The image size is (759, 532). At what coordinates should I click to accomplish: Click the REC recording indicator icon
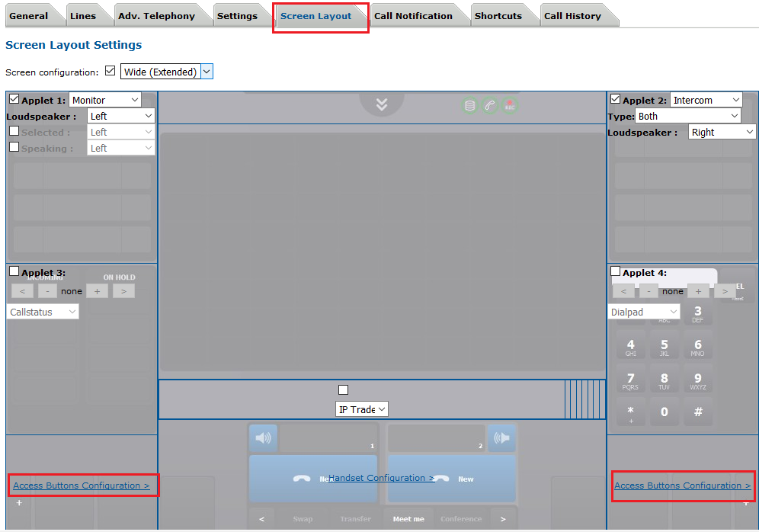[x=510, y=105]
